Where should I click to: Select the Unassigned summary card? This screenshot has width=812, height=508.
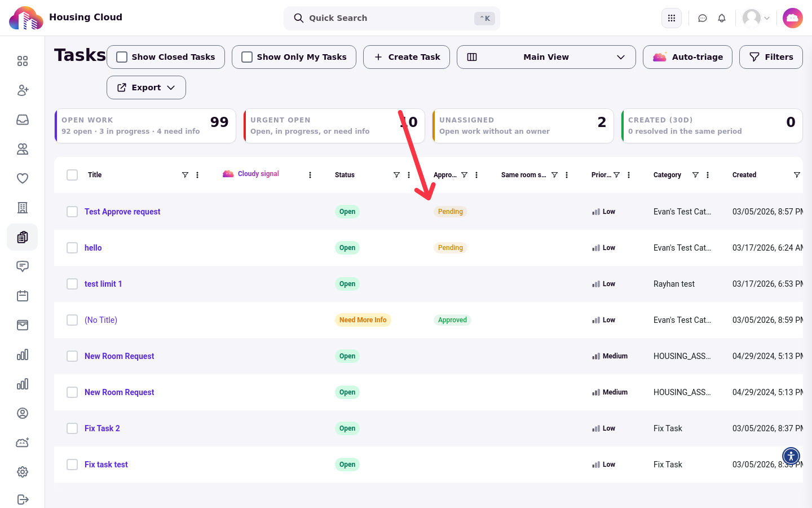click(x=523, y=126)
